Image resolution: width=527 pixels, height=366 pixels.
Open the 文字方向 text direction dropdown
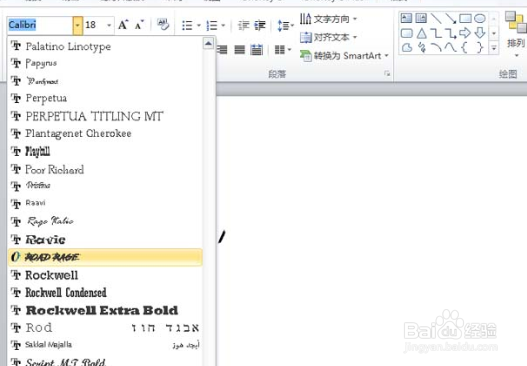tap(328, 19)
